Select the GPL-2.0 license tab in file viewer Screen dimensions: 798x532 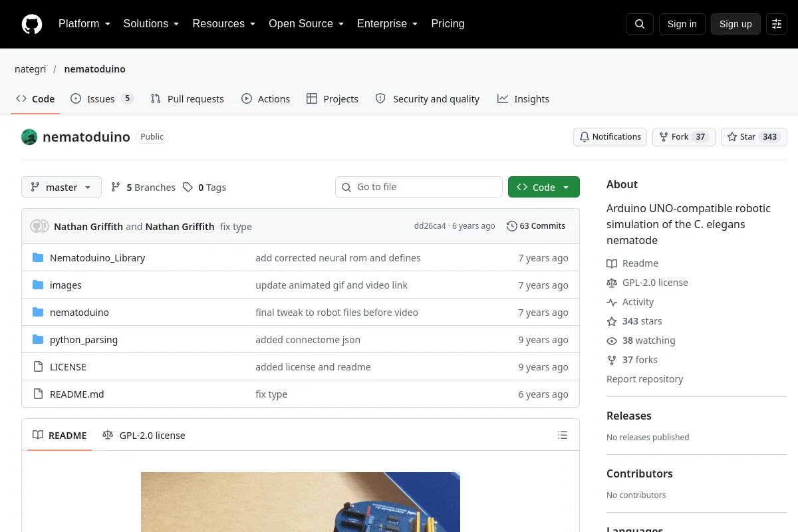pos(144,436)
